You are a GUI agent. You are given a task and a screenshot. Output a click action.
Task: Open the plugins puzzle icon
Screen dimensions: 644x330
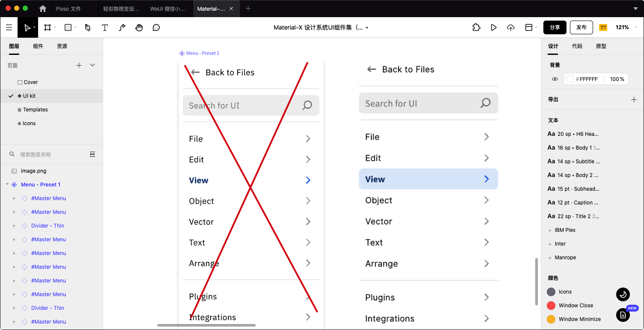[x=476, y=27]
